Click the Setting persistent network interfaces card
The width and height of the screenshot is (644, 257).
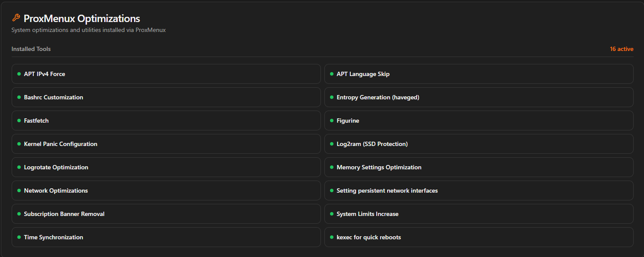point(478,190)
